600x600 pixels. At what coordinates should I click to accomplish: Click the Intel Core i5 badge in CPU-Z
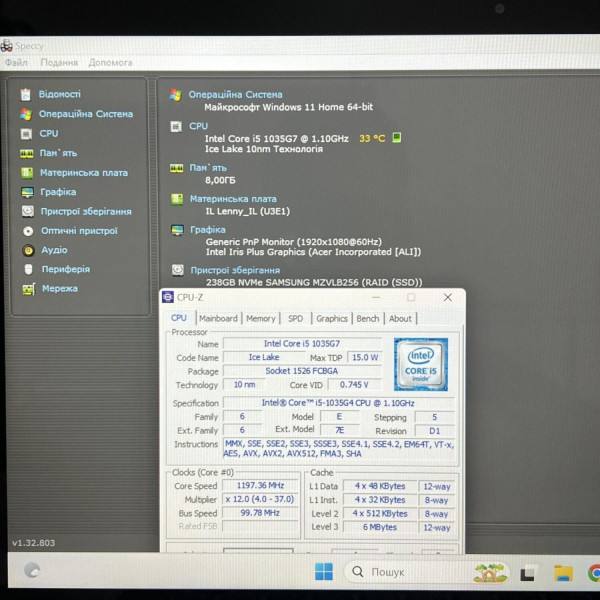pos(421,364)
